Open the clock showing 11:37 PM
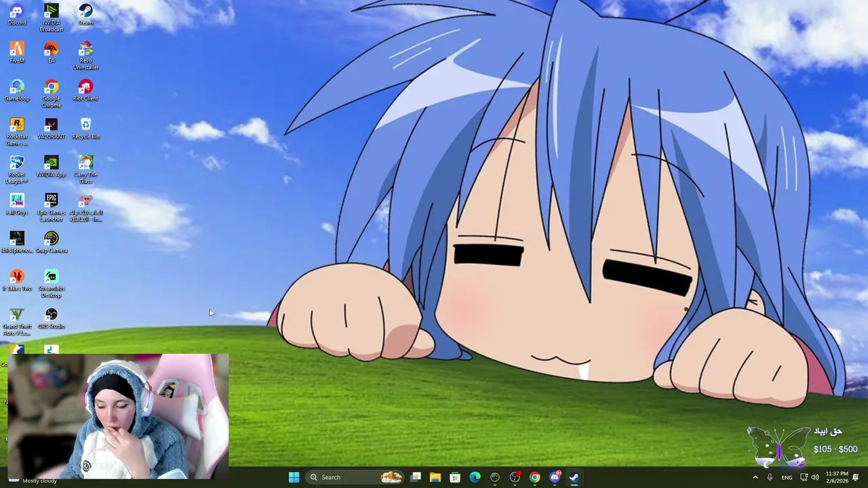Viewport: 868px width, 488px height. pyautogui.click(x=837, y=477)
